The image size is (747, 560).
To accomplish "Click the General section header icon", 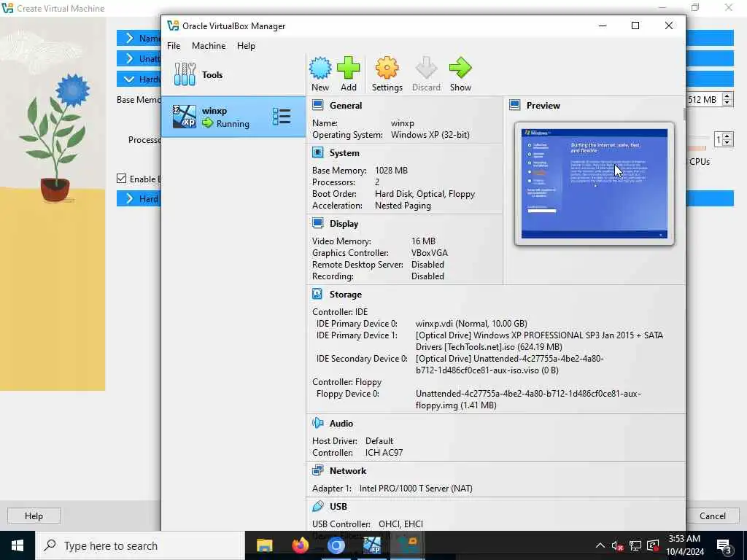I will pyautogui.click(x=318, y=105).
